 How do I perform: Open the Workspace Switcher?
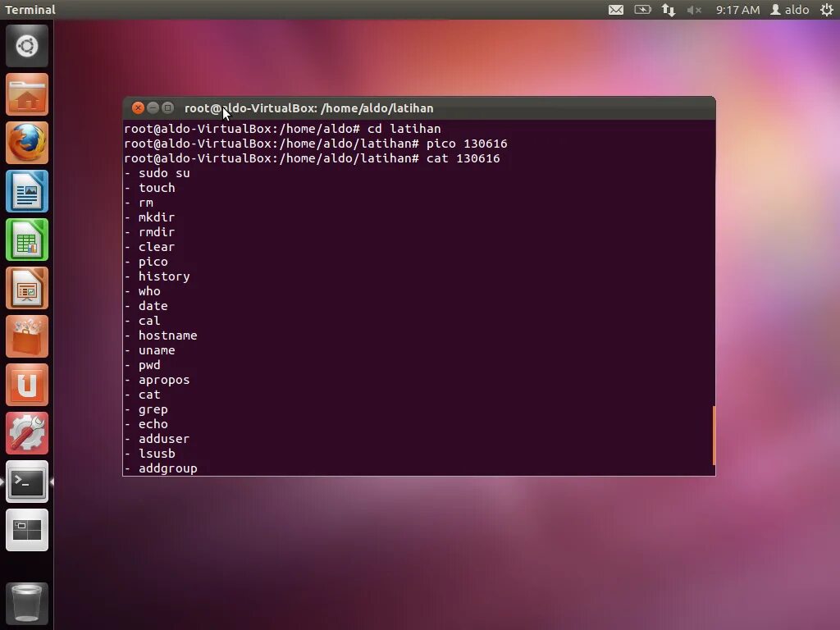27,531
